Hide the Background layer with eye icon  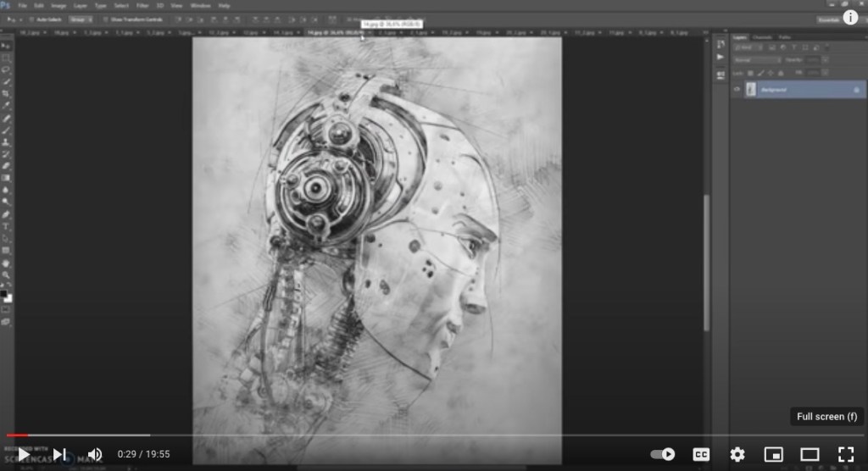click(x=737, y=90)
